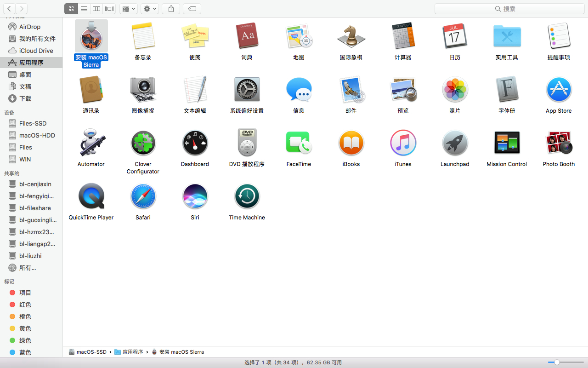588x368 pixels.
Task: Select the 文本编辑 TextEdit app icon
Action: click(195, 90)
